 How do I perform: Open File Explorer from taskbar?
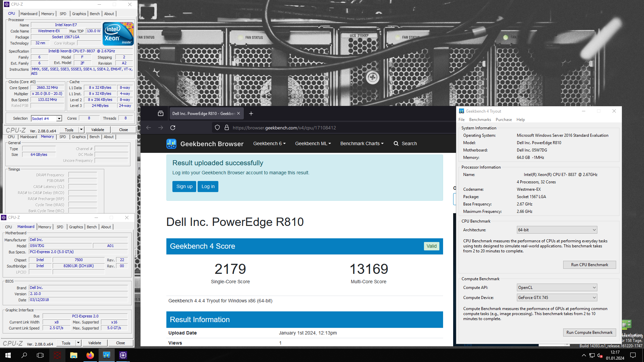tap(74, 355)
